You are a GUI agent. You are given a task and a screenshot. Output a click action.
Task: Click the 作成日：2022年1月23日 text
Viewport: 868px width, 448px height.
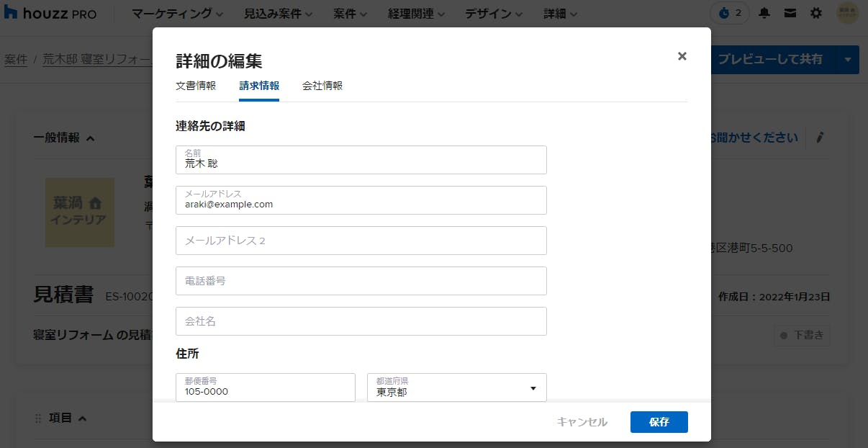[774, 297]
